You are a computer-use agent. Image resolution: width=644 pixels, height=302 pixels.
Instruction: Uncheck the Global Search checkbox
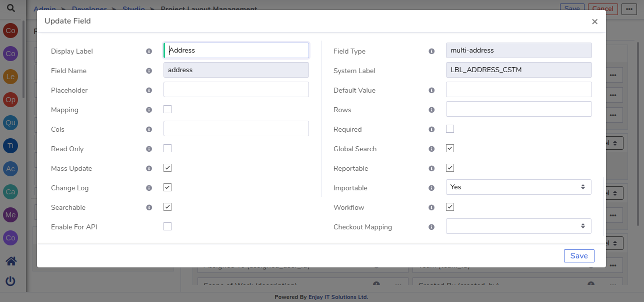point(450,148)
